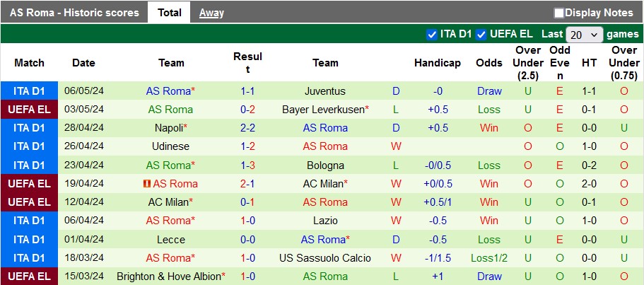
Task: Toggle the ITA D1 checkbox
Action: point(432,34)
